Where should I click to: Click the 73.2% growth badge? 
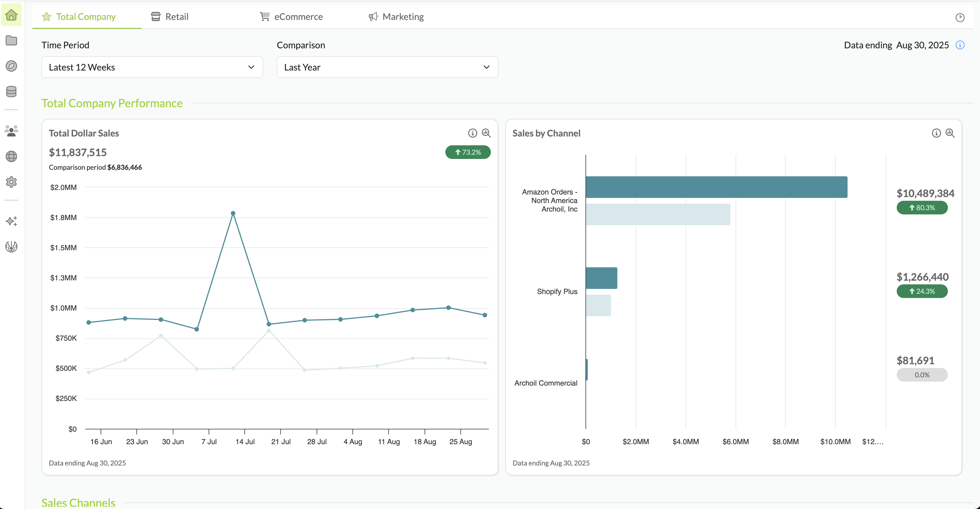coord(468,152)
